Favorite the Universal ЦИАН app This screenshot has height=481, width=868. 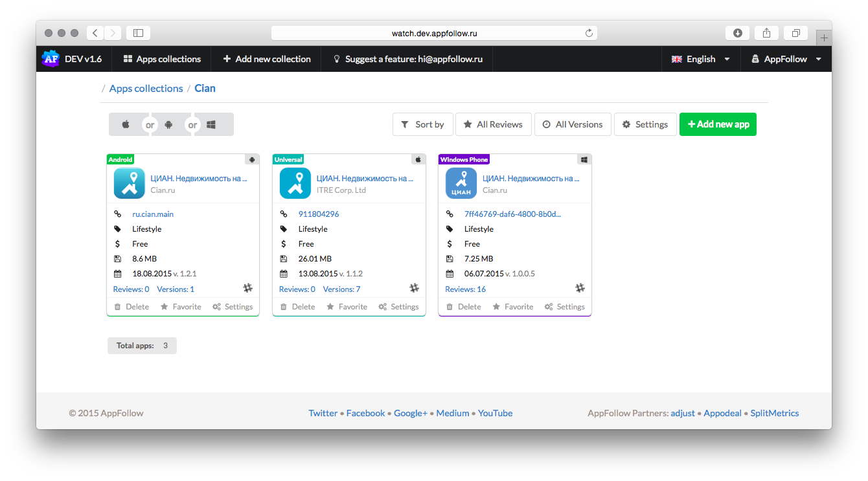347,307
